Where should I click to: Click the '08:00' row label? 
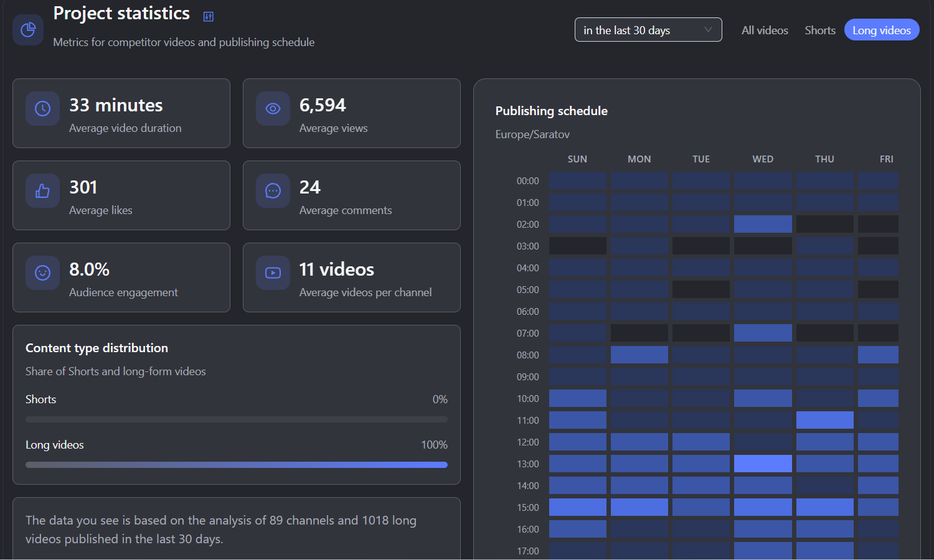[x=528, y=355]
